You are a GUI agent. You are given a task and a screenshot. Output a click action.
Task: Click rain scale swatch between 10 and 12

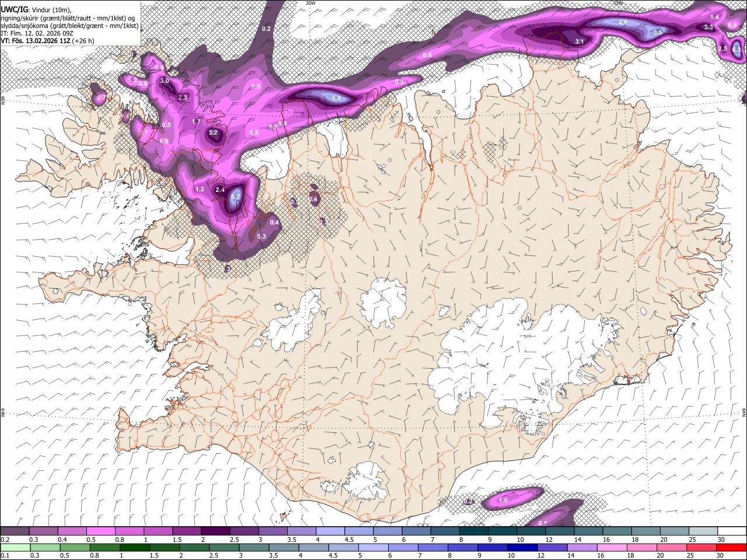coord(523,547)
